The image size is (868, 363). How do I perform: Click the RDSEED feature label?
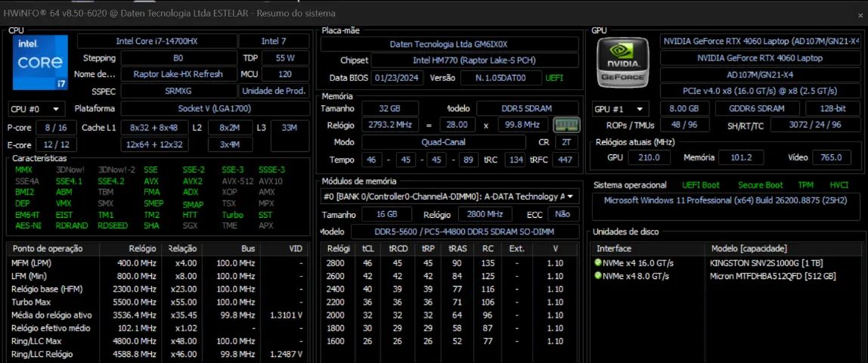113,226
